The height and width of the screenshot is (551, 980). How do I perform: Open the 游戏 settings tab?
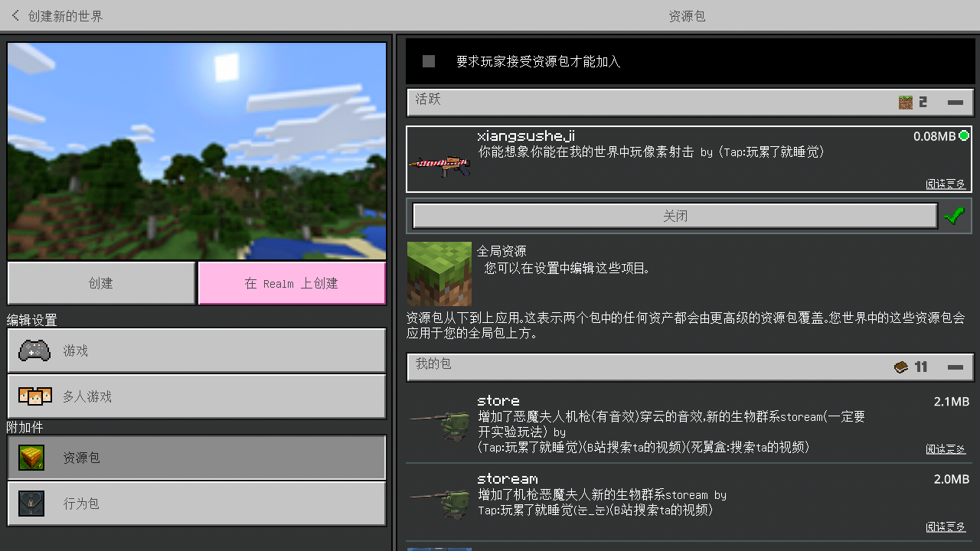pyautogui.click(x=197, y=350)
